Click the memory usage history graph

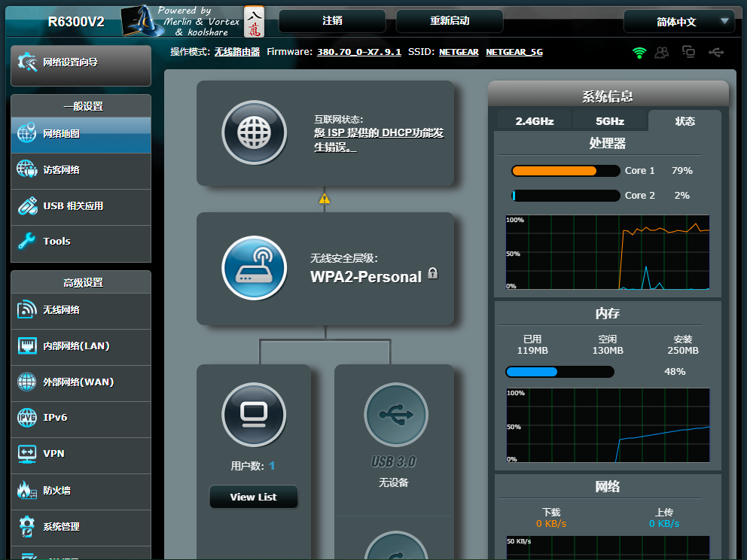tap(608, 425)
